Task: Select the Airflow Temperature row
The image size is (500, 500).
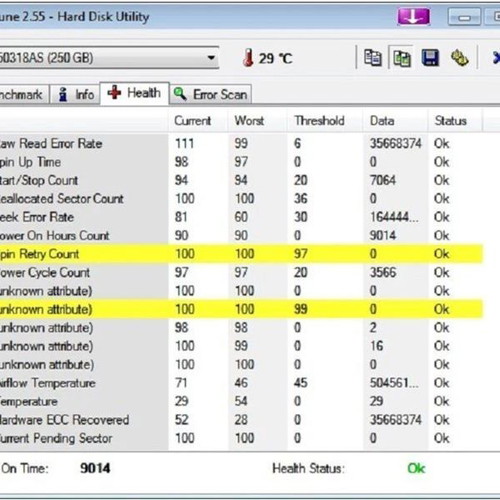Action: click(241, 383)
